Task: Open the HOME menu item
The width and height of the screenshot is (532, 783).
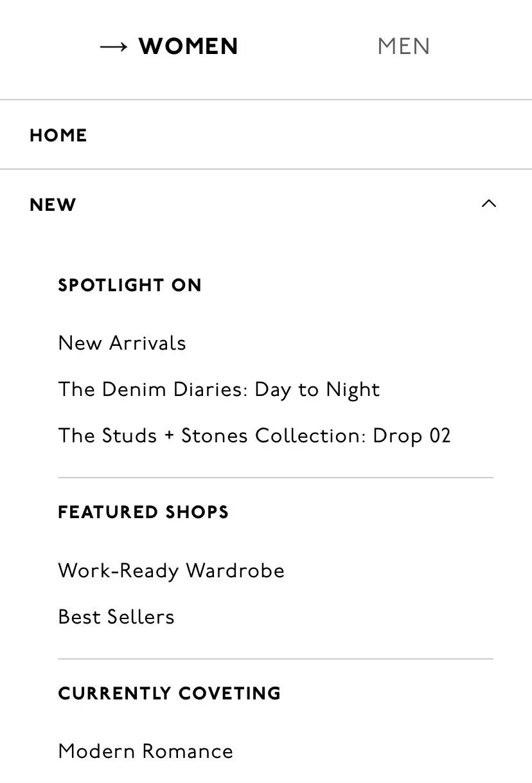Action: (x=58, y=136)
